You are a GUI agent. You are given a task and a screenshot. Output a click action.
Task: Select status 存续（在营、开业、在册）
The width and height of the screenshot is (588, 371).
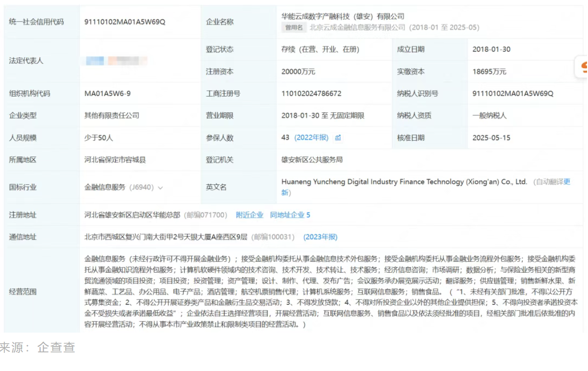[x=320, y=49]
